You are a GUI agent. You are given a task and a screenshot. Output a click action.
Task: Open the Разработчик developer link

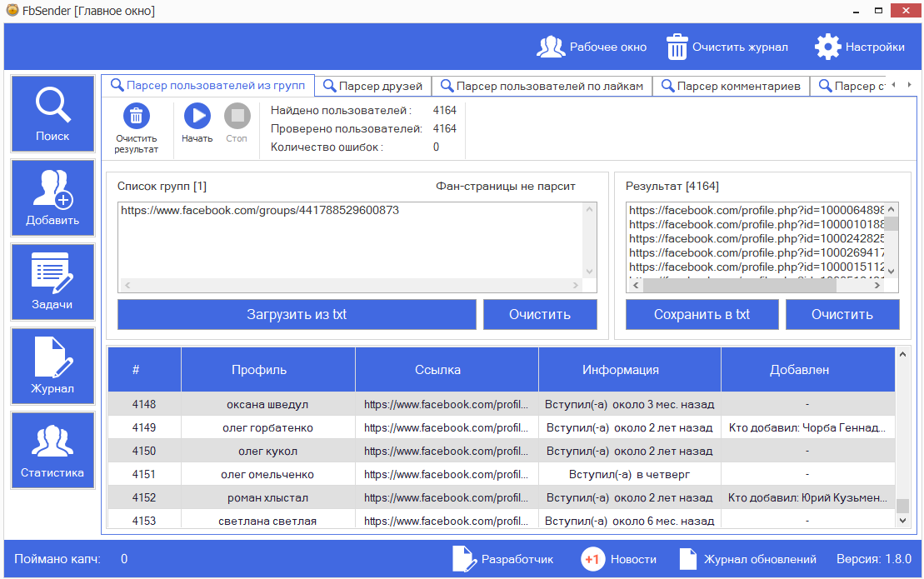tap(502, 559)
